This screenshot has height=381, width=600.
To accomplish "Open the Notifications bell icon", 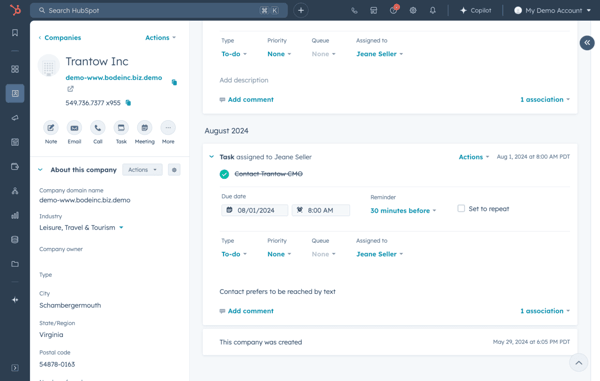I will pos(433,10).
